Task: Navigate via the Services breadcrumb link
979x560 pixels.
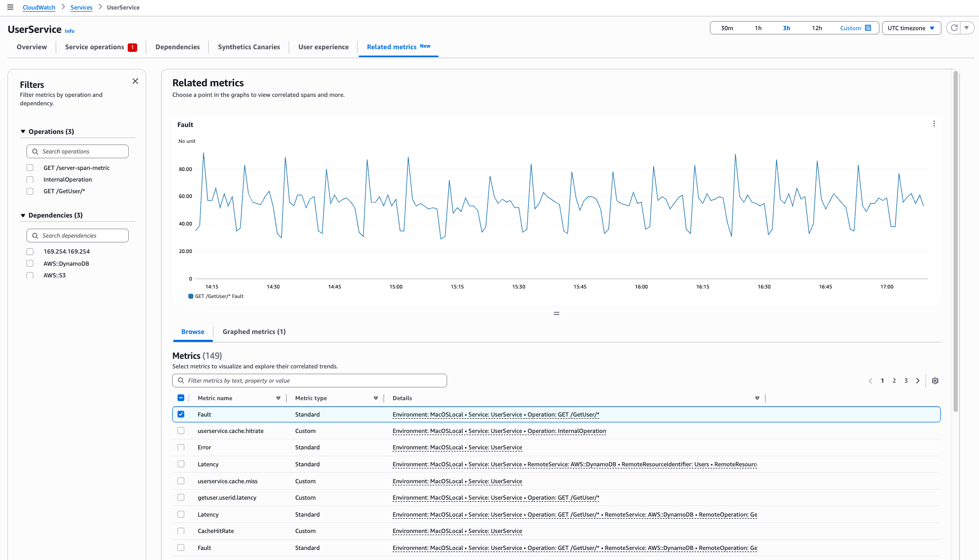Action: click(x=81, y=7)
